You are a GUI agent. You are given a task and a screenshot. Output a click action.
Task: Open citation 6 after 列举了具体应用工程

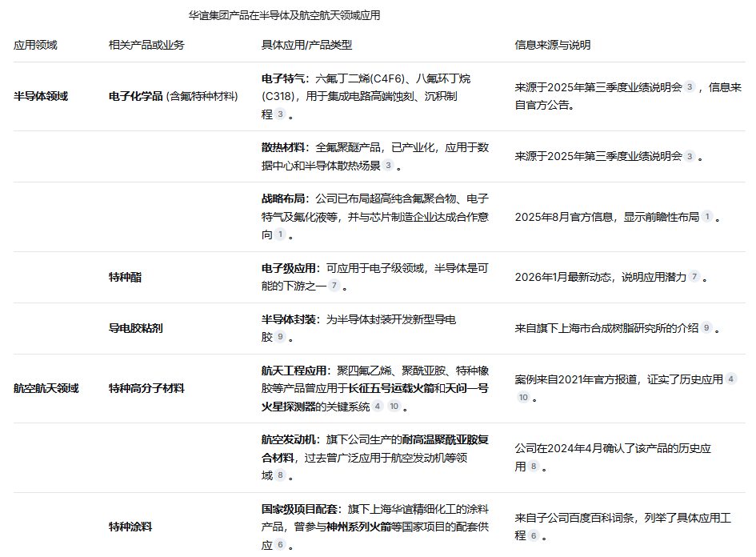click(x=534, y=535)
